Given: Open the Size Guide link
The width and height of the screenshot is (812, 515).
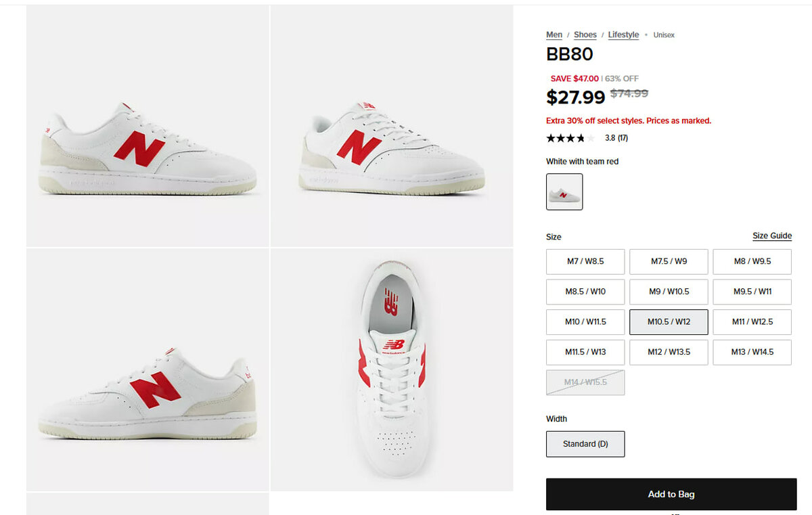Looking at the screenshot, I should point(772,236).
